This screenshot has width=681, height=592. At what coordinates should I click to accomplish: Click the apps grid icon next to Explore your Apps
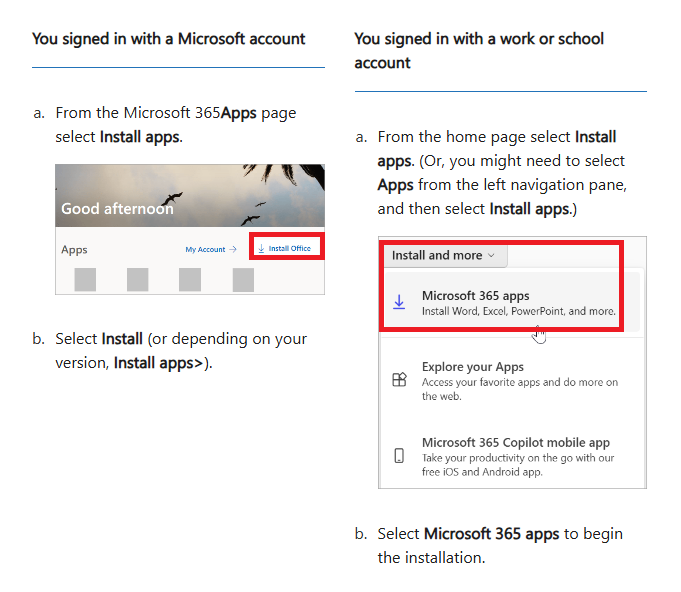click(x=399, y=380)
